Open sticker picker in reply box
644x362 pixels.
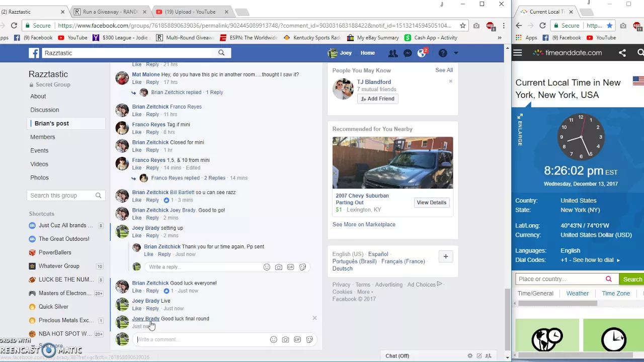click(x=302, y=267)
